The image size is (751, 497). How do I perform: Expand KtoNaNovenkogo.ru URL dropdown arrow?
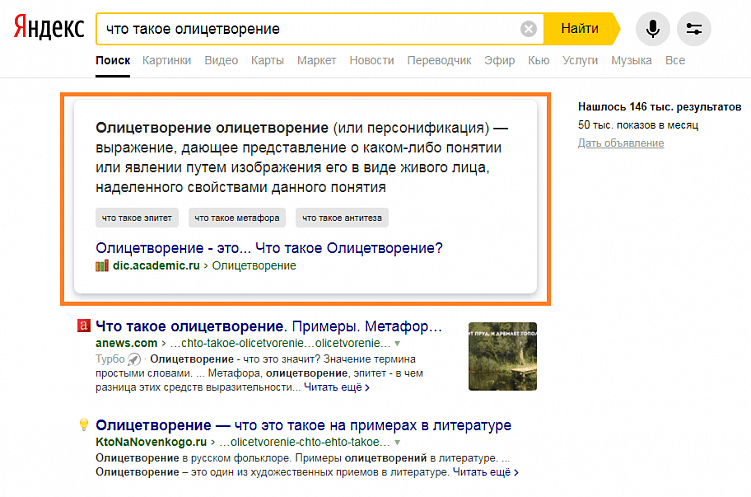coord(397,441)
